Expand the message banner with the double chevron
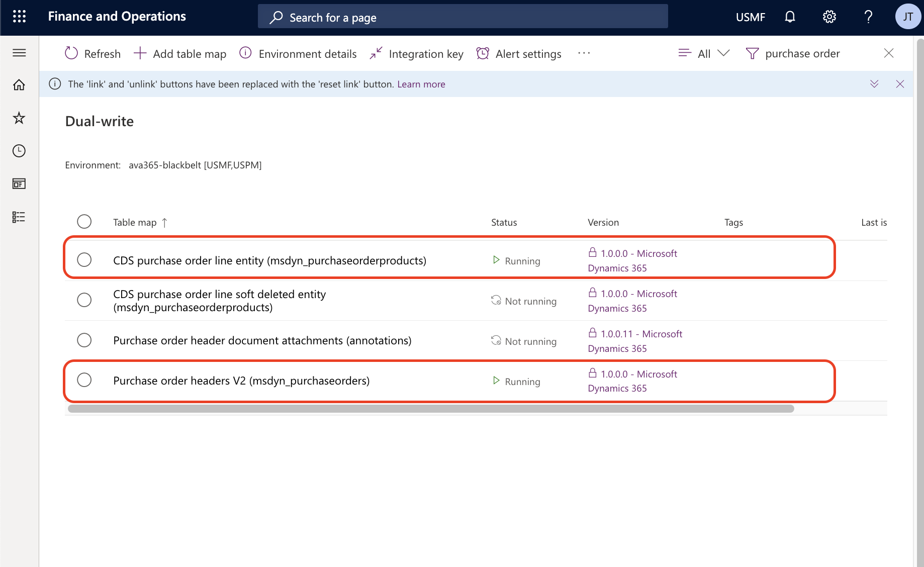This screenshot has width=924, height=567. (x=874, y=84)
